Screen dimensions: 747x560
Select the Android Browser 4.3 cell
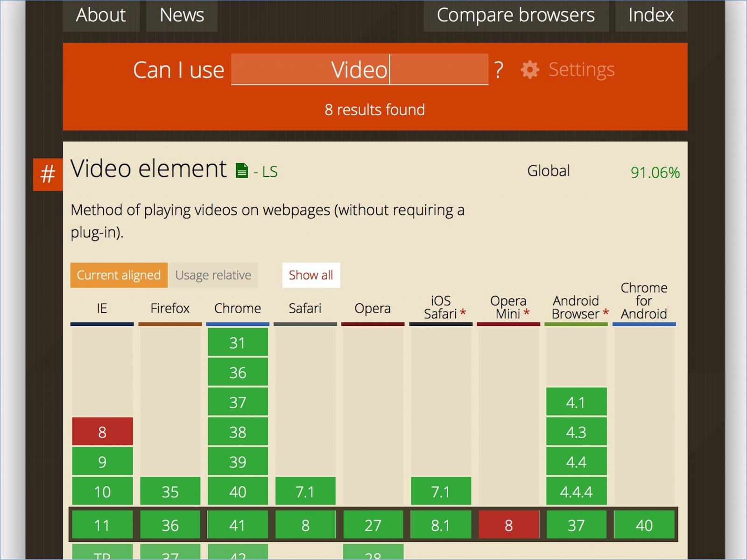(576, 432)
